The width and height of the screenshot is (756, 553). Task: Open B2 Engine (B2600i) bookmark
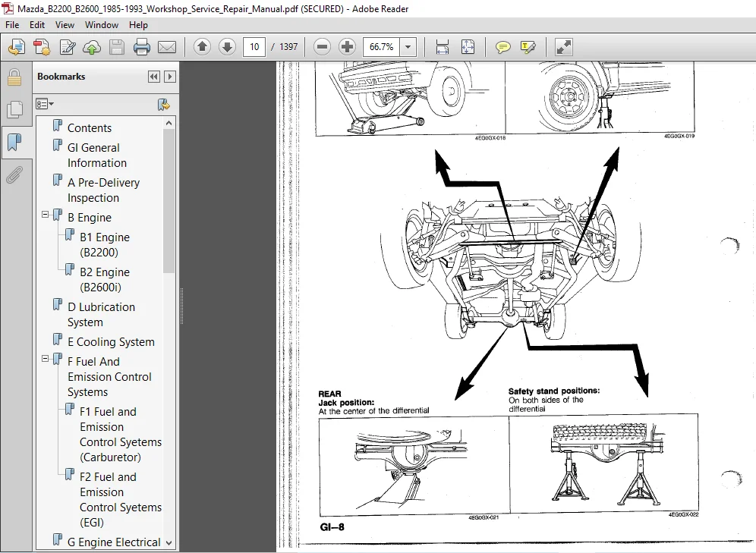pyautogui.click(x=104, y=279)
